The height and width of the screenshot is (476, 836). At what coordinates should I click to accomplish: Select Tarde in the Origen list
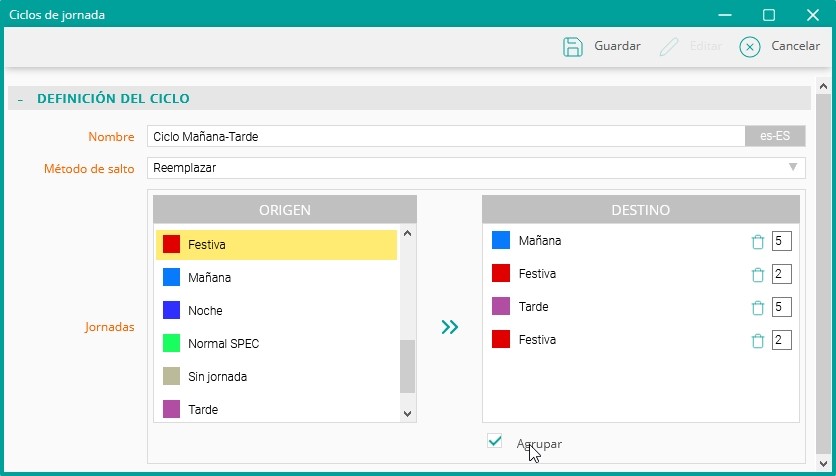(x=276, y=409)
